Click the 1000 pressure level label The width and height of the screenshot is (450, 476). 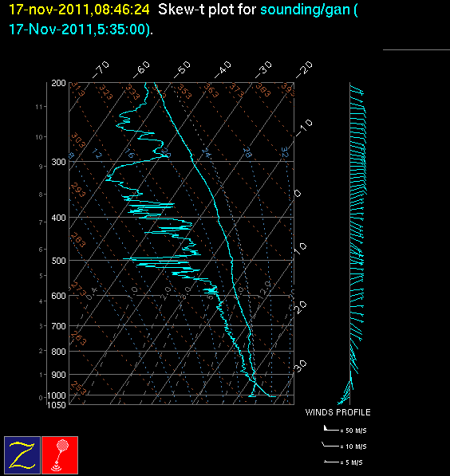coord(57,395)
